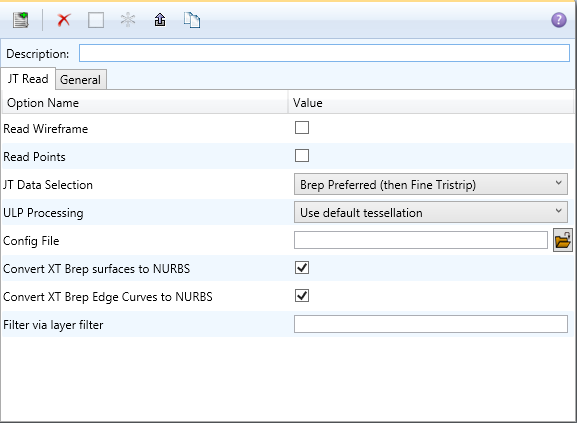
Task: Click the upload arrow export icon
Action: point(160,20)
